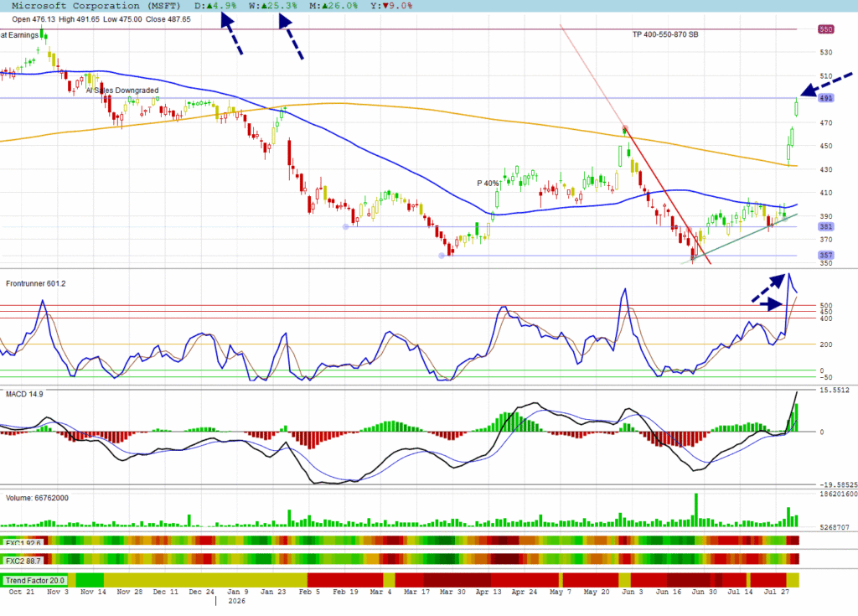Click the 357 price level tag
This screenshot has width=858, height=616.
click(825, 255)
